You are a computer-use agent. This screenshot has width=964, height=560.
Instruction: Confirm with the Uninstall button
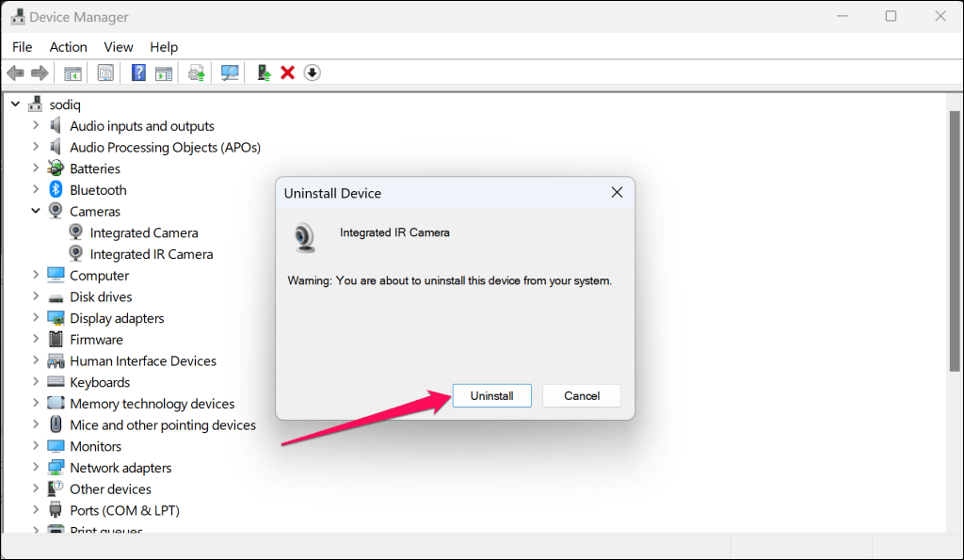tap(491, 396)
